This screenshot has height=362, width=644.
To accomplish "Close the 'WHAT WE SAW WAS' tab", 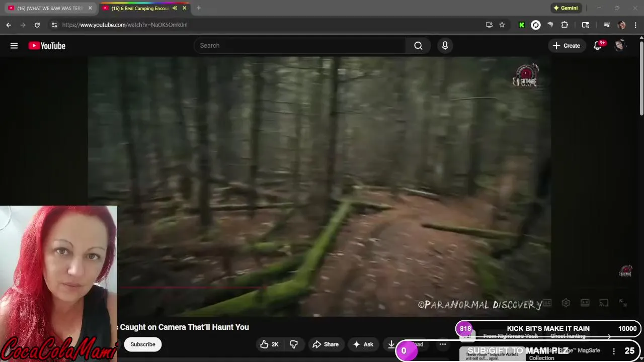I will pos(90,8).
